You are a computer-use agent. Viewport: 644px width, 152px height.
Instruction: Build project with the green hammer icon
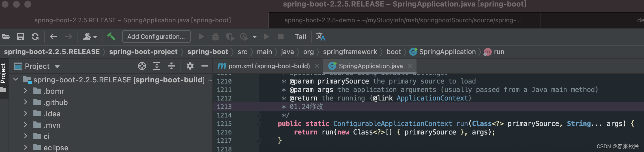pyautogui.click(x=111, y=36)
